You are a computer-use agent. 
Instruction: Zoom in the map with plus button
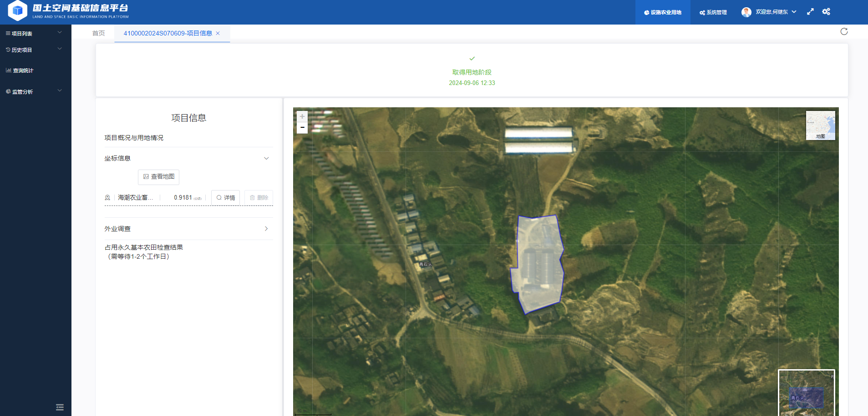(302, 117)
